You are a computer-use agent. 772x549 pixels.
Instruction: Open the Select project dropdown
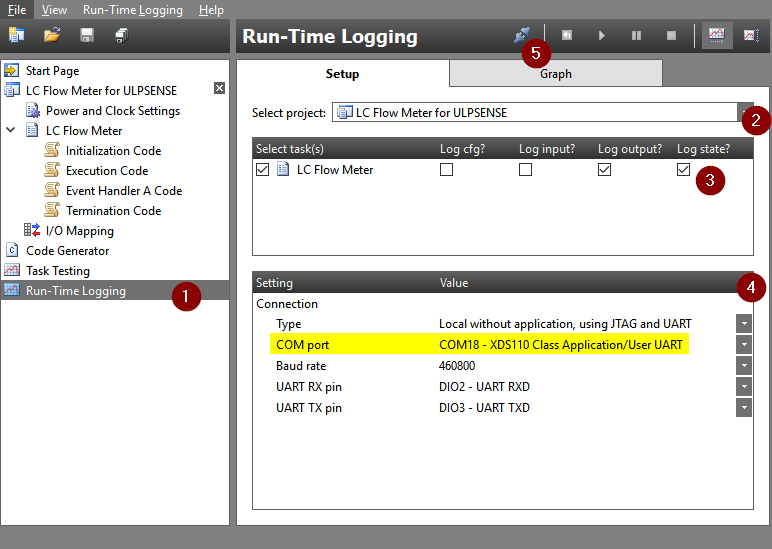(x=744, y=113)
